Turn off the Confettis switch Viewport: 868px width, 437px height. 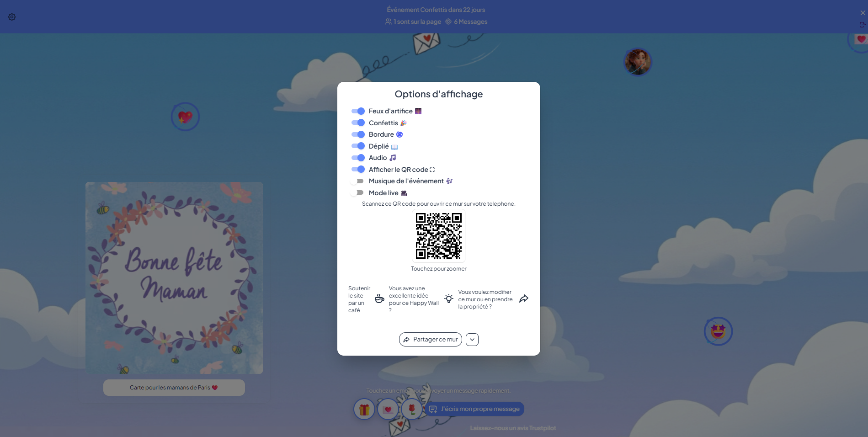[x=358, y=123]
